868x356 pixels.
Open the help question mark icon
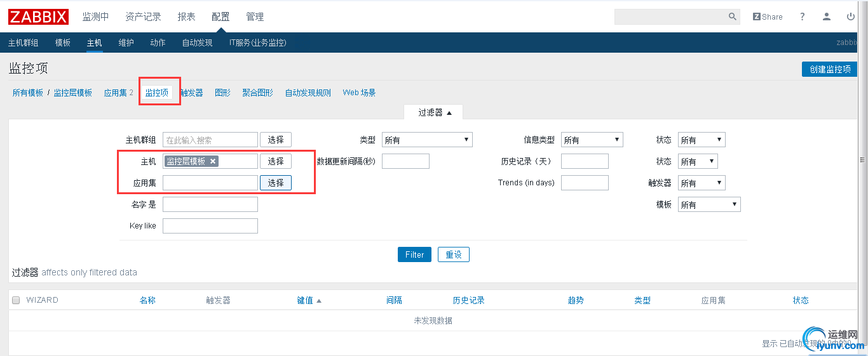click(803, 17)
